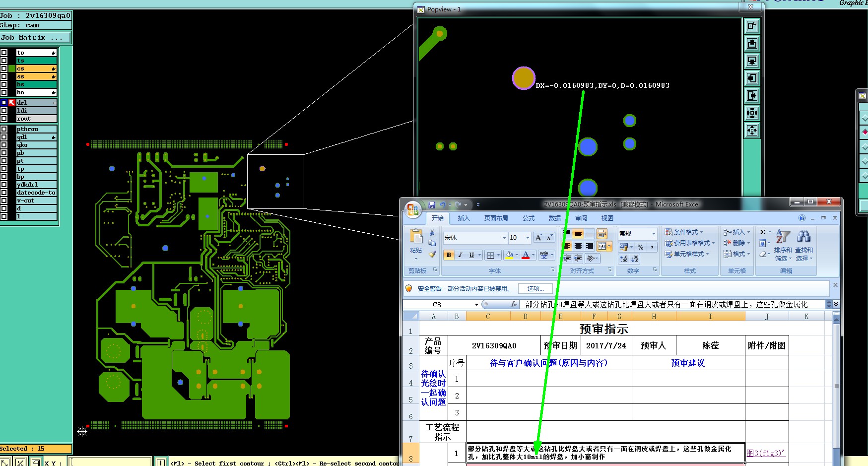Toggle the visibility checkbox for layer to
868x466 pixels.
click(4, 53)
